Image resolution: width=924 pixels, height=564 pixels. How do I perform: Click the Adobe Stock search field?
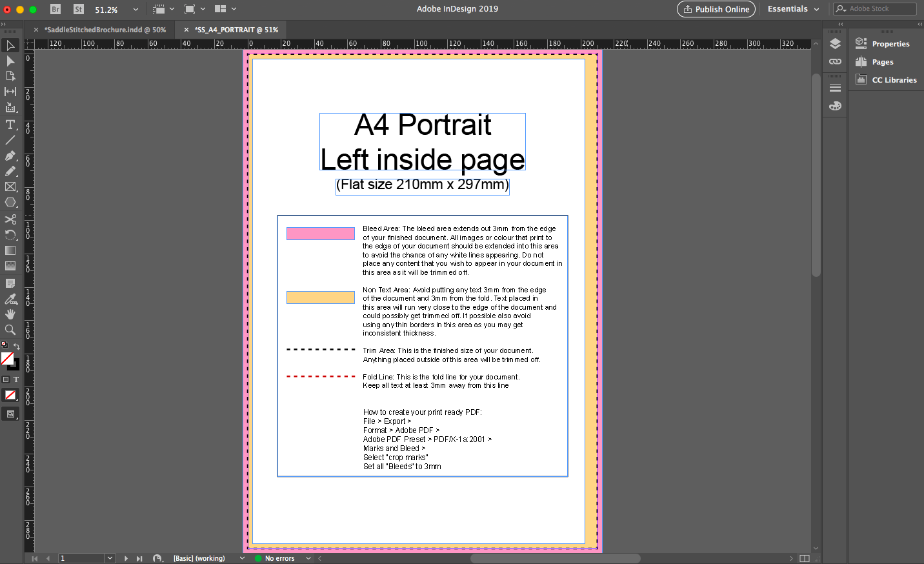(x=875, y=9)
